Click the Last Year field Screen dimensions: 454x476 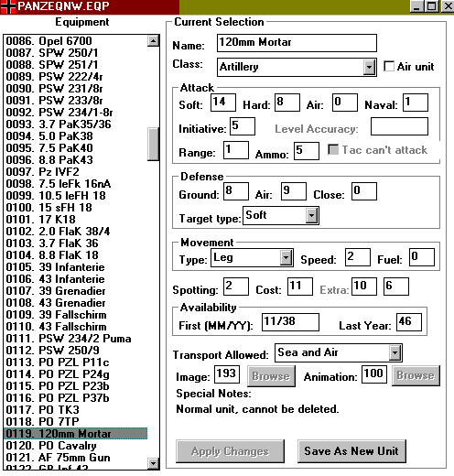[x=409, y=322]
